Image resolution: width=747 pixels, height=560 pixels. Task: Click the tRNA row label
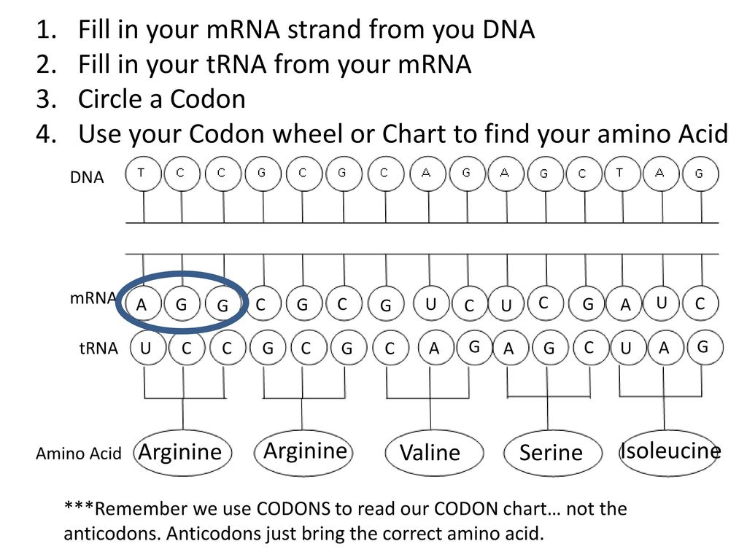click(x=98, y=348)
